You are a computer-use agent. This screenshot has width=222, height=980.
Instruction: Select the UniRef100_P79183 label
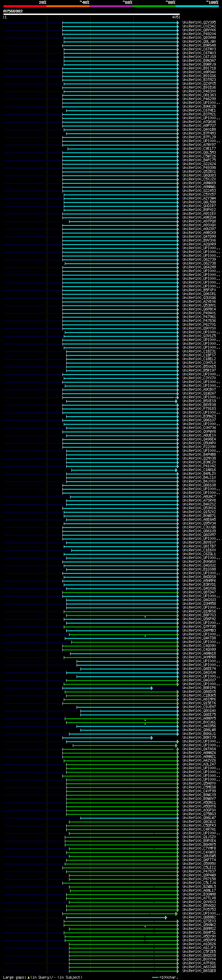coord(199,408)
